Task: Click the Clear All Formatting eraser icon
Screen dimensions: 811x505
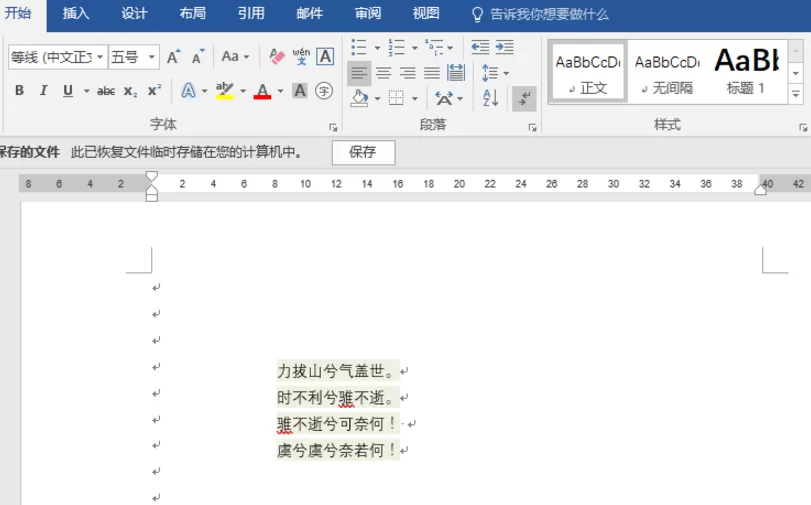Action: tap(277, 56)
